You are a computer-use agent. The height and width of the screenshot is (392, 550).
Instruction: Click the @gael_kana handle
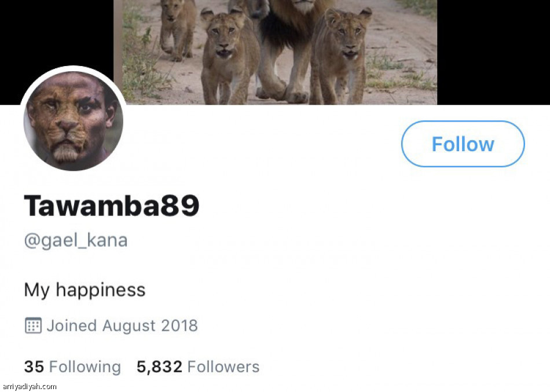(75, 240)
